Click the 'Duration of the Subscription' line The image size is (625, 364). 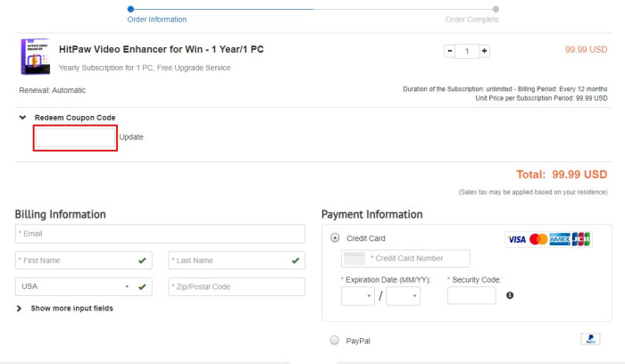(x=505, y=89)
